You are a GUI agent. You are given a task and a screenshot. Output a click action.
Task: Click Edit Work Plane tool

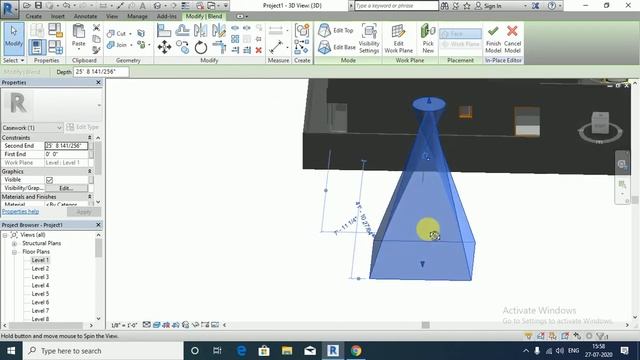click(398, 38)
